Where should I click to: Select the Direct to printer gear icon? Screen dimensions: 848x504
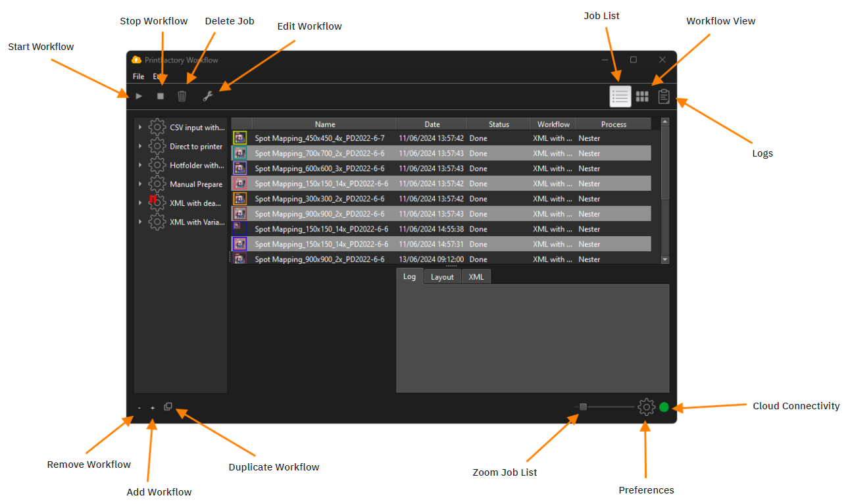[x=157, y=146]
